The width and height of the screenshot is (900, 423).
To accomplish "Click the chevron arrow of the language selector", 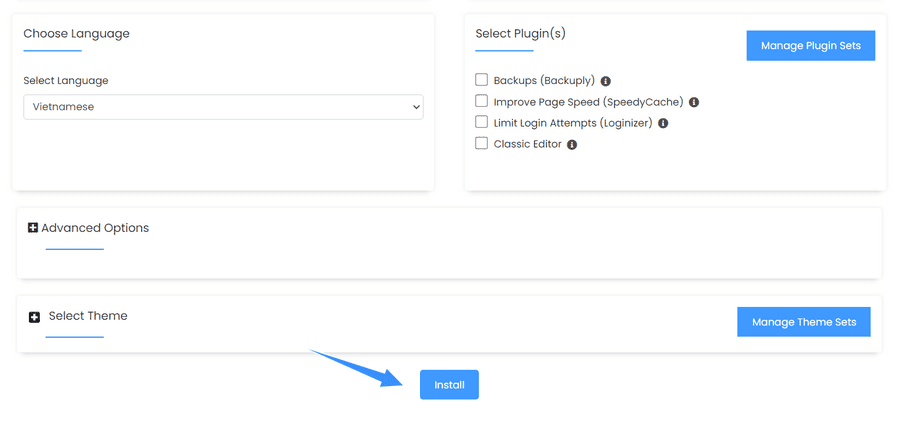I will coord(416,107).
